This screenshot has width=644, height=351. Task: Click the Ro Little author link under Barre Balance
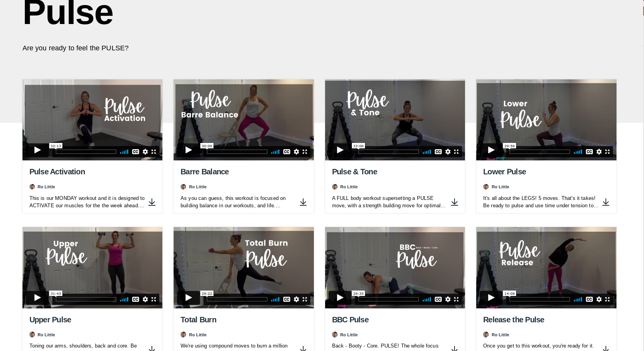pyautogui.click(x=198, y=187)
